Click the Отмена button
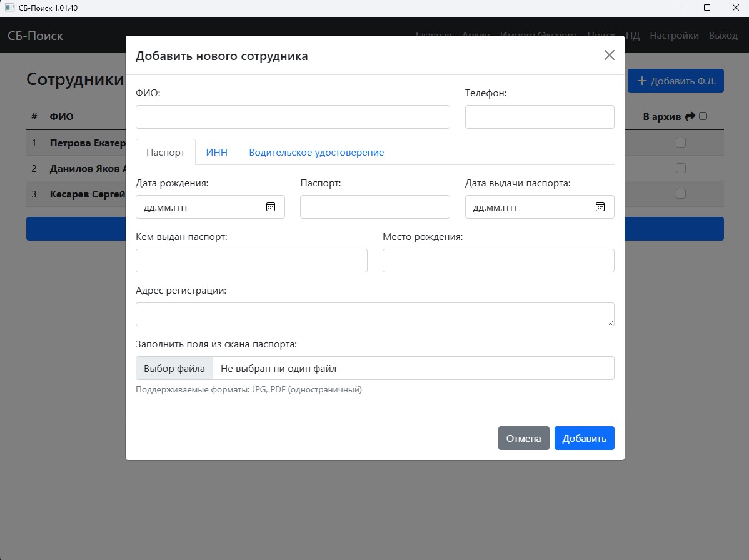This screenshot has height=560, width=749. (523, 438)
